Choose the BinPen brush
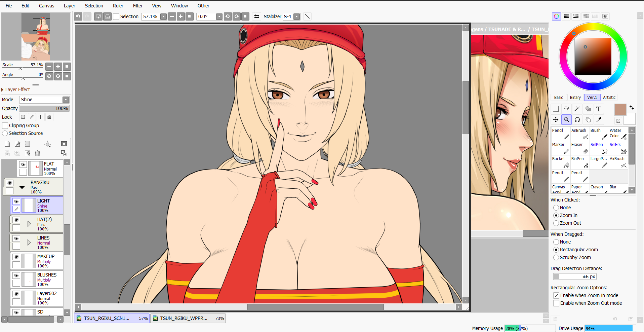 [580, 162]
